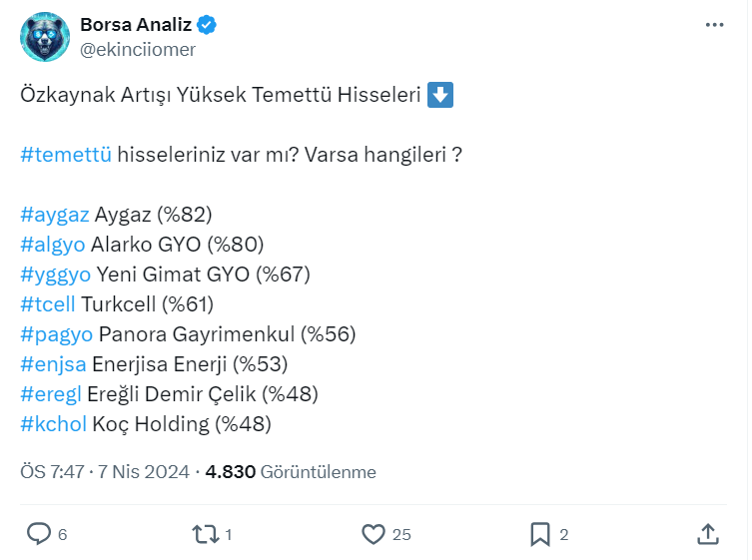Click the tweet timestamp ÖS 7:47
The image size is (752, 560).
click(x=54, y=472)
